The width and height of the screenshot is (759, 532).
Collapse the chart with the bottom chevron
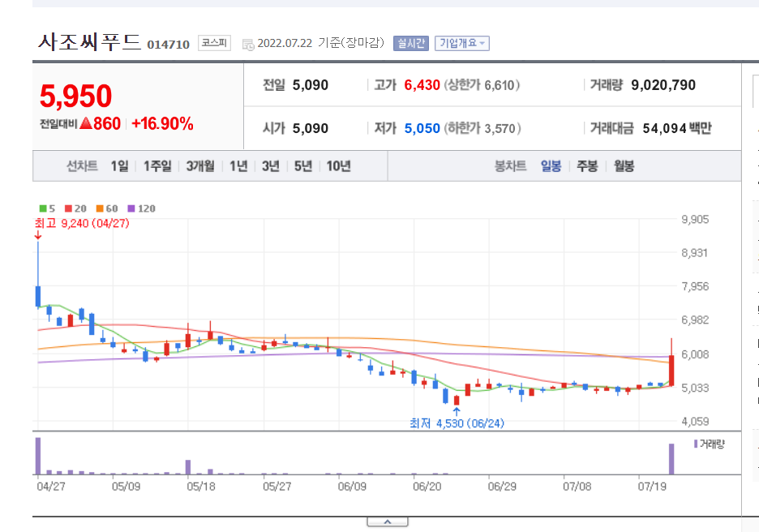click(x=388, y=521)
